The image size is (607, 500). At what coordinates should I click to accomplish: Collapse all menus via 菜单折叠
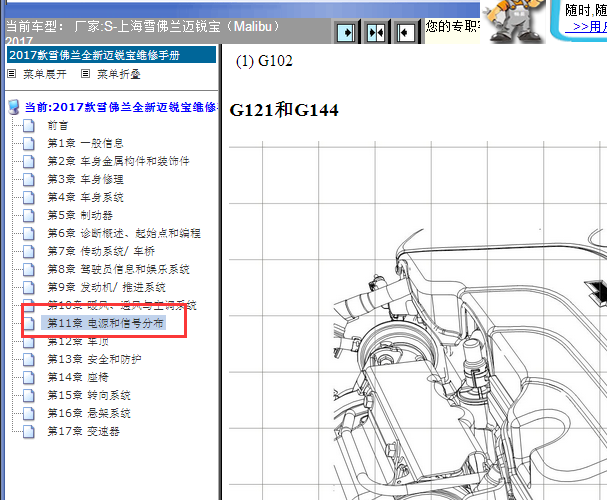tap(118, 74)
